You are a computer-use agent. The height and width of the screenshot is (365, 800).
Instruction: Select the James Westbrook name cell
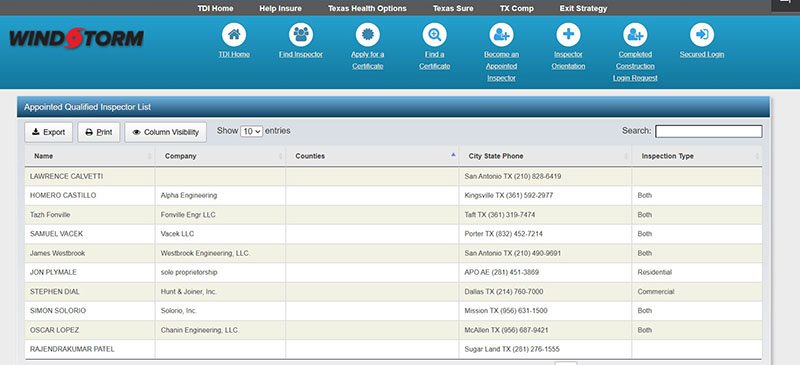coord(90,253)
